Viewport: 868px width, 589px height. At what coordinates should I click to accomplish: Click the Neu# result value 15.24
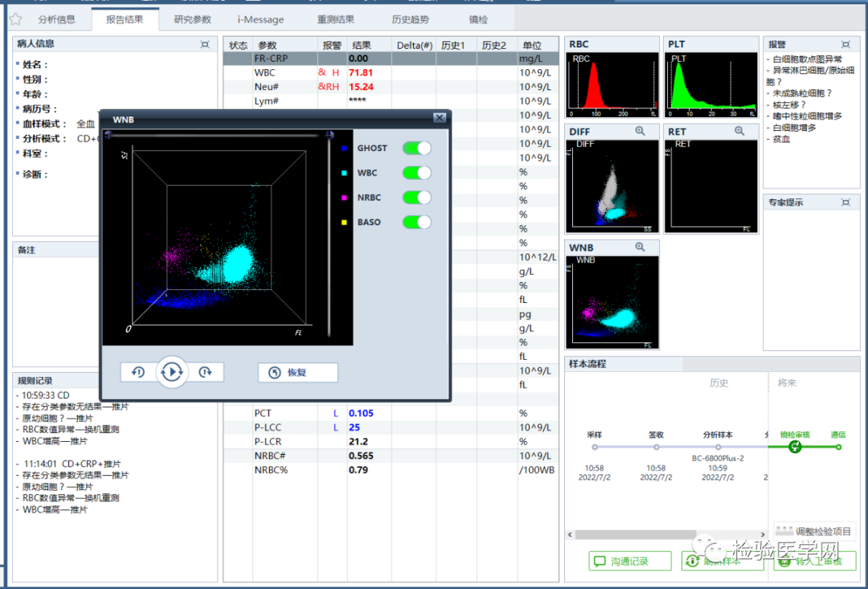361,87
